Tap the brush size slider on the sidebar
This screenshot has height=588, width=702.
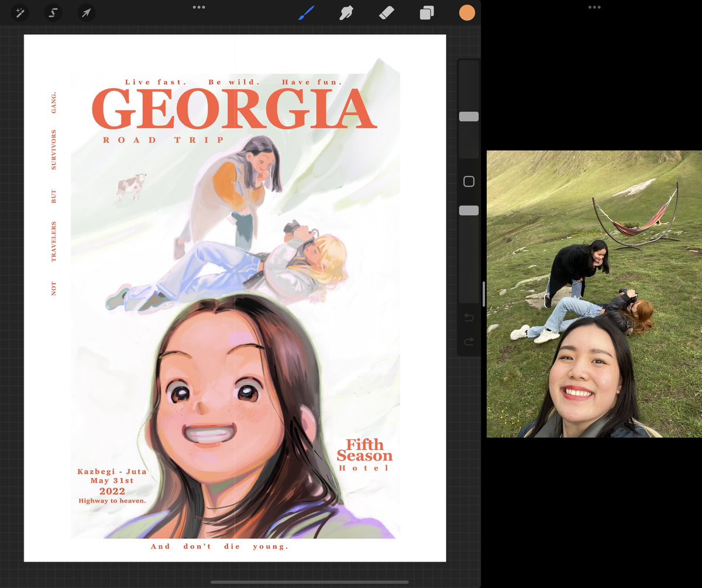[468, 116]
